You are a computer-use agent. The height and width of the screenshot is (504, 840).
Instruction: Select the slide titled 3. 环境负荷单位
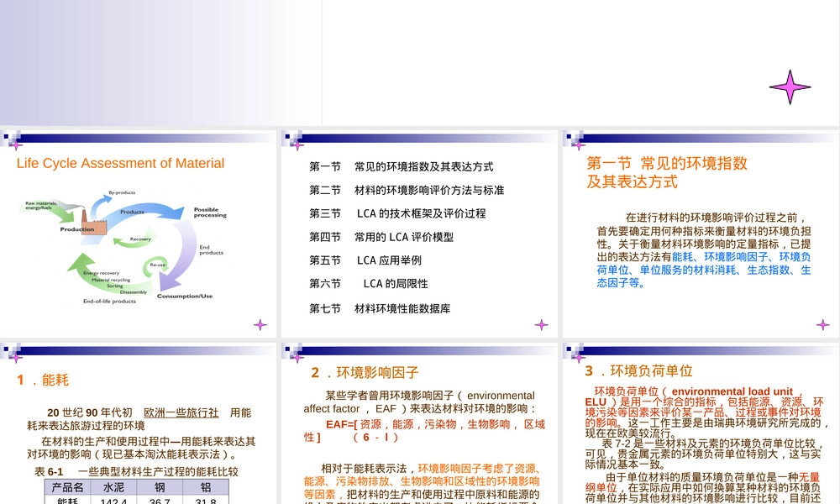point(701,423)
